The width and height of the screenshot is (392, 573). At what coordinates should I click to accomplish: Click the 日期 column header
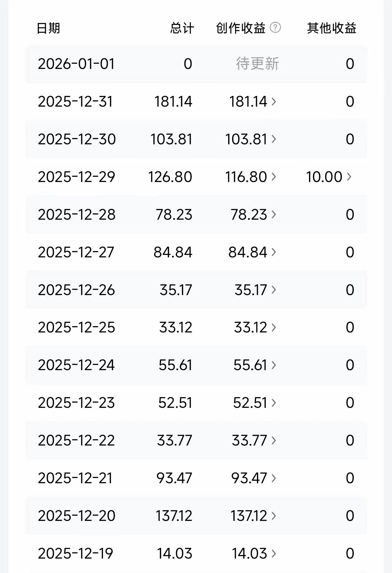pos(48,28)
